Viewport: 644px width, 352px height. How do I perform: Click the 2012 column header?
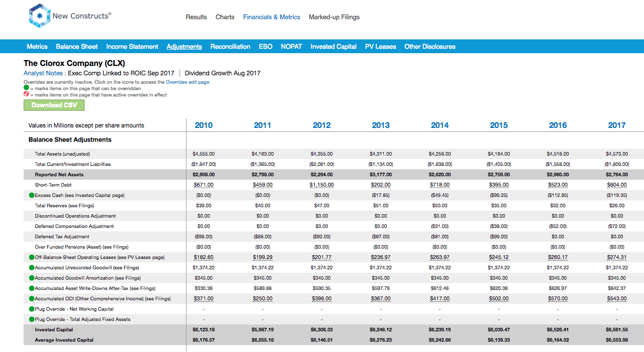pos(322,125)
